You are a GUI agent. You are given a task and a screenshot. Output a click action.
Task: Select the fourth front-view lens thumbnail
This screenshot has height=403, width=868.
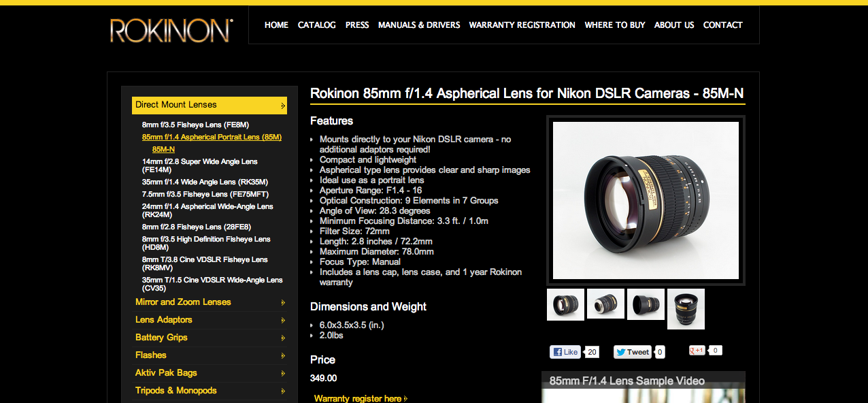click(x=686, y=309)
